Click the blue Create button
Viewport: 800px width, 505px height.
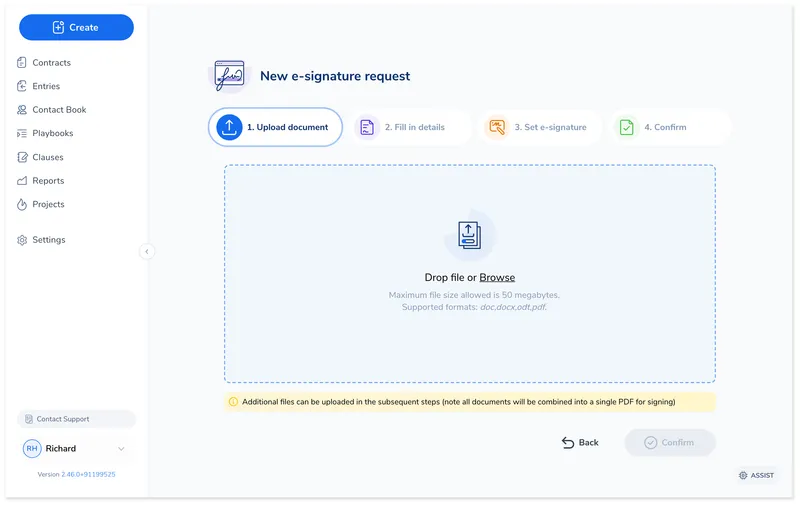pyautogui.click(x=76, y=27)
